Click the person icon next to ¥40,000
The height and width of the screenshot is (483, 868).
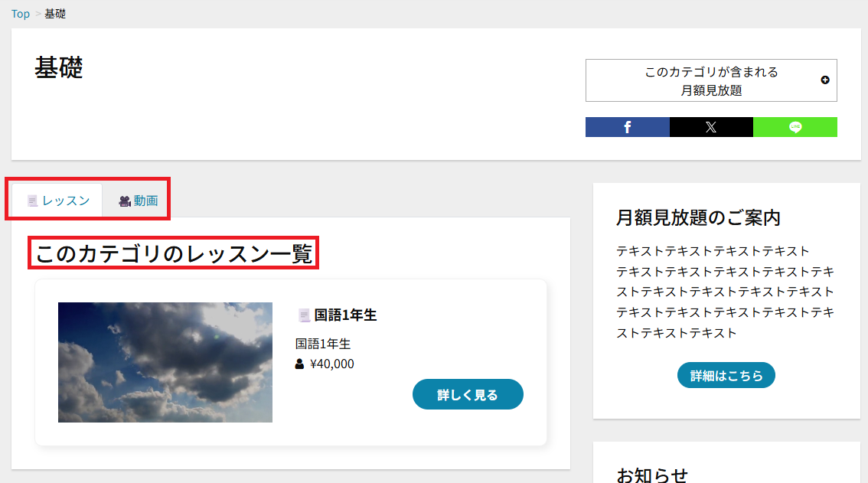click(x=300, y=364)
